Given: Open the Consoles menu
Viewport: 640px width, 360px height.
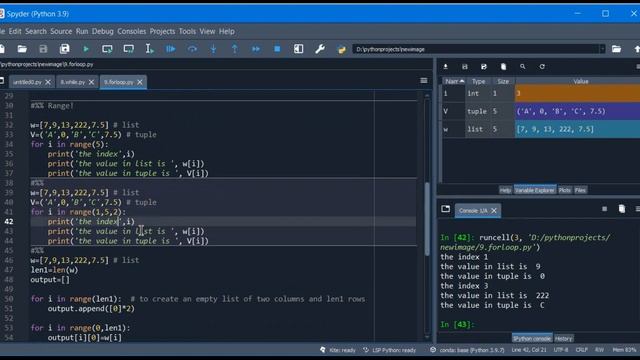Looking at the screenshot, I should 131,31.
